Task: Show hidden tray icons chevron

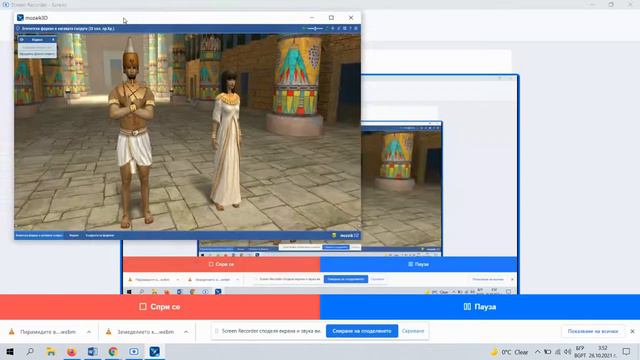Action: click(538, 352)
